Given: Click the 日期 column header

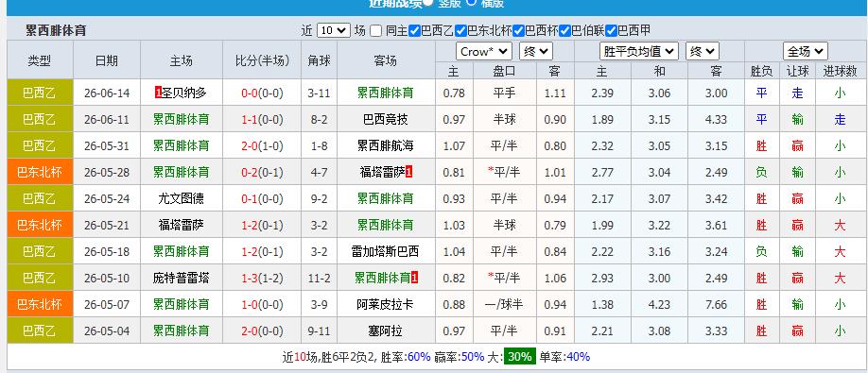Looking at the screenshot, I should (106, 60).
